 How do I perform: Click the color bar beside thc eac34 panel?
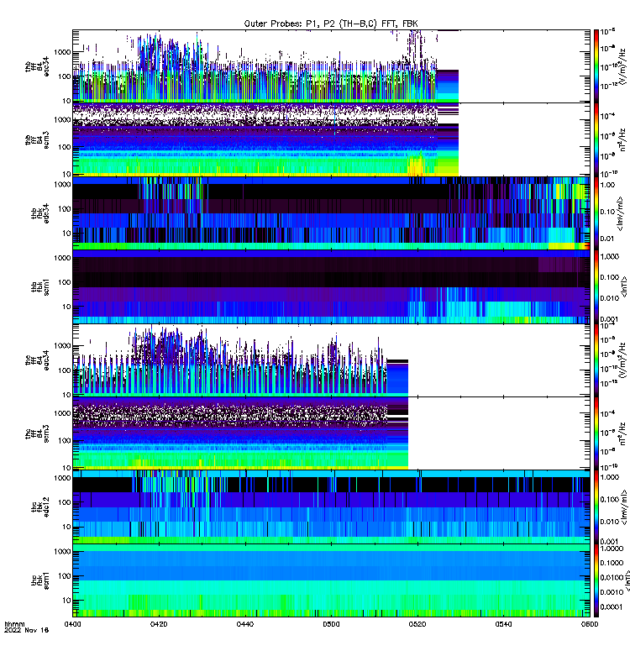[x=596, y=360]
